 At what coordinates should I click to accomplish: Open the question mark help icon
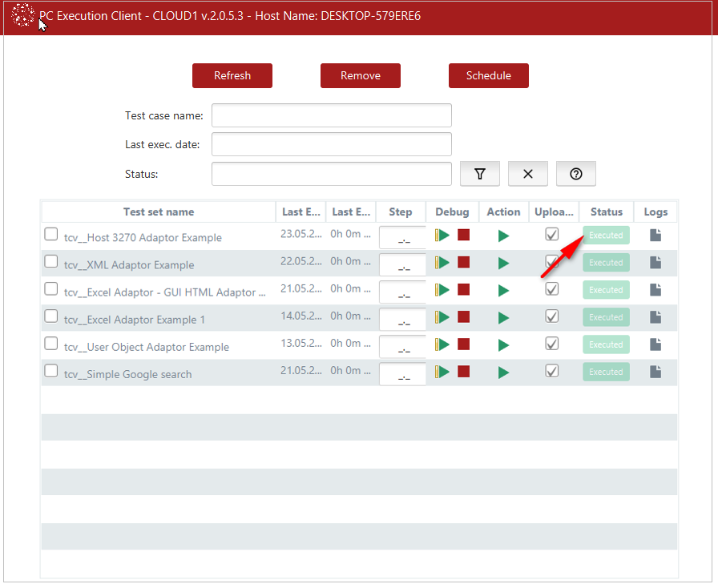tap(575, 174)
